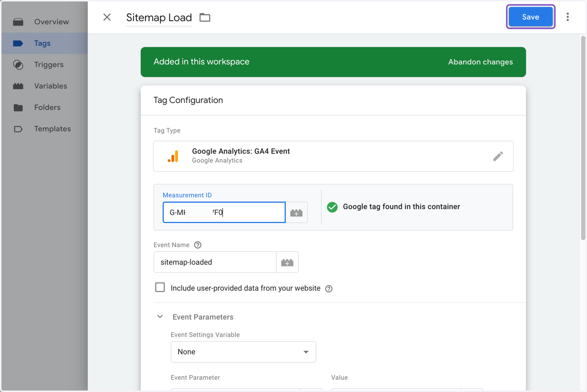587x392 pixels.
Task: Open help for user-provided data option
Action: (x=329, y=288)
